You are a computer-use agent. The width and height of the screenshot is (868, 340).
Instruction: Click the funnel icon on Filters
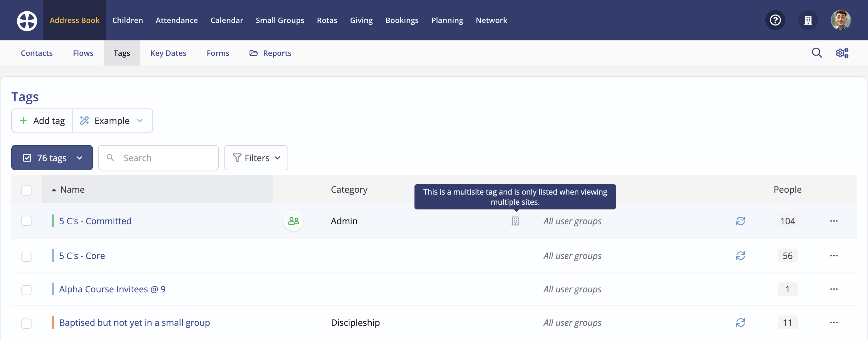(237, 158)
